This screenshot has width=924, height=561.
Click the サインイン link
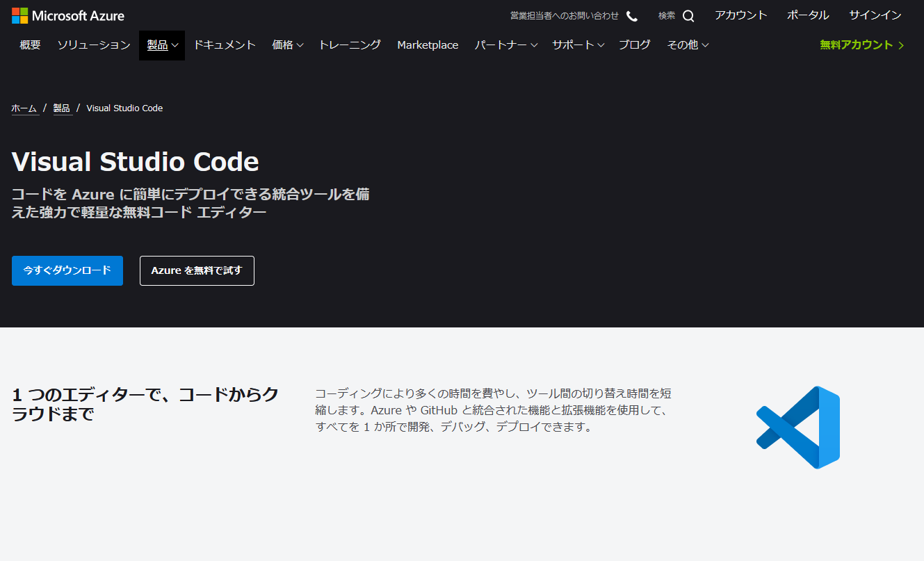875,15
